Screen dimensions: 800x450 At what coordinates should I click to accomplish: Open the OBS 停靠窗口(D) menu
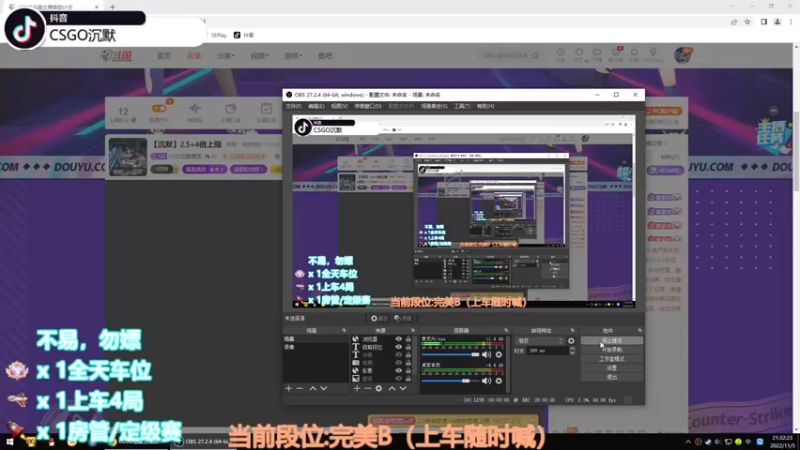click(x=367, y=106)
